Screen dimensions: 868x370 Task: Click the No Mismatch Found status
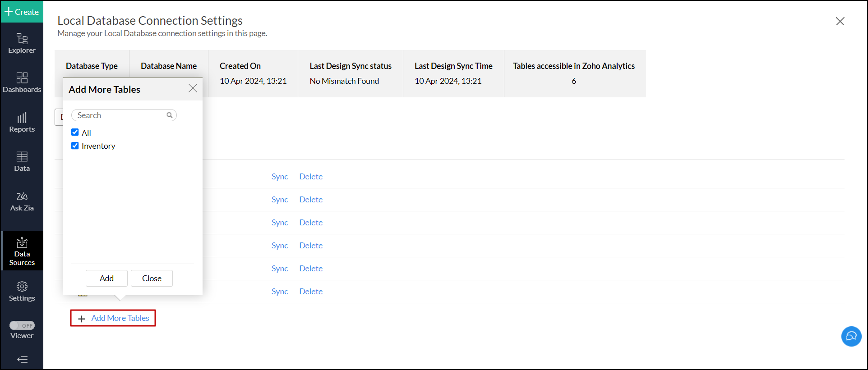(x=344, y=81)
